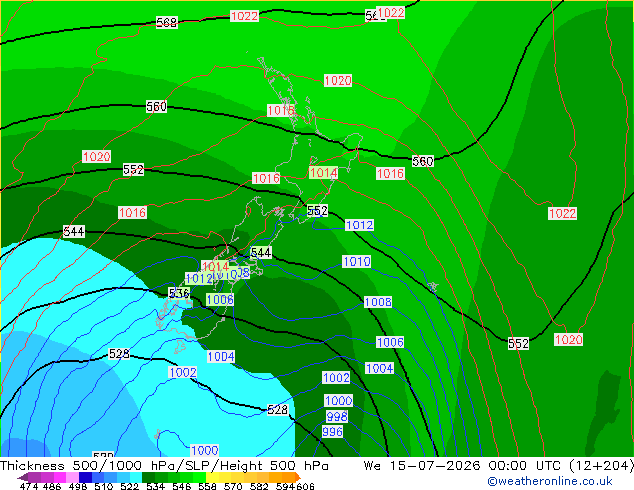The image size is (634, 490).
Task: Click the dark blue swatch in the thickness legend
Action: click(x=85, y=477)
